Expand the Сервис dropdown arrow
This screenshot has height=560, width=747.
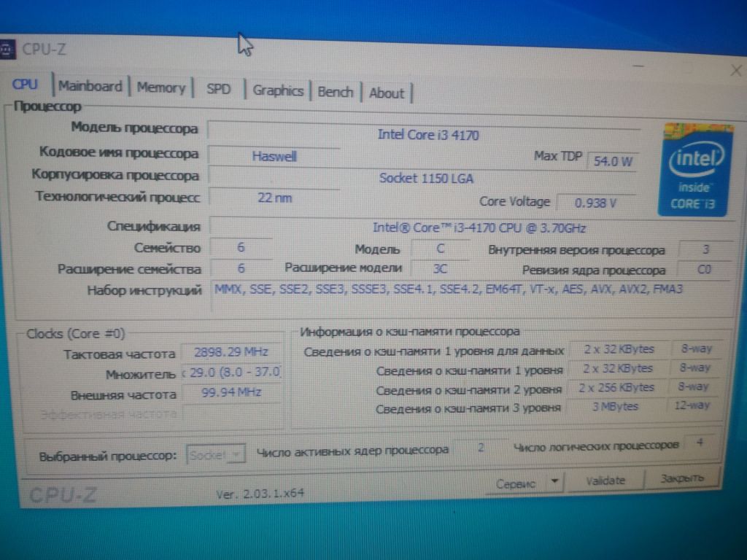(x=554, y=481)
